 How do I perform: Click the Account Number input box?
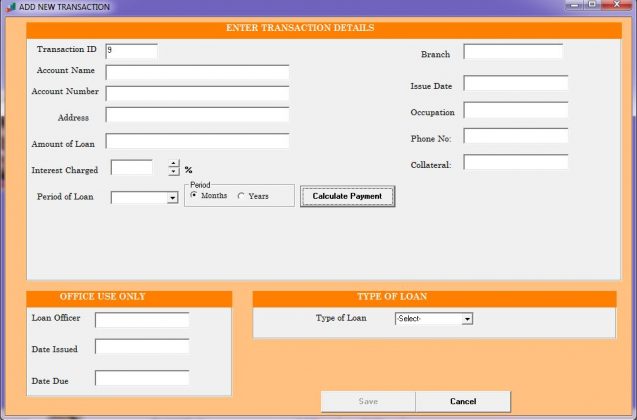[197, 93]
